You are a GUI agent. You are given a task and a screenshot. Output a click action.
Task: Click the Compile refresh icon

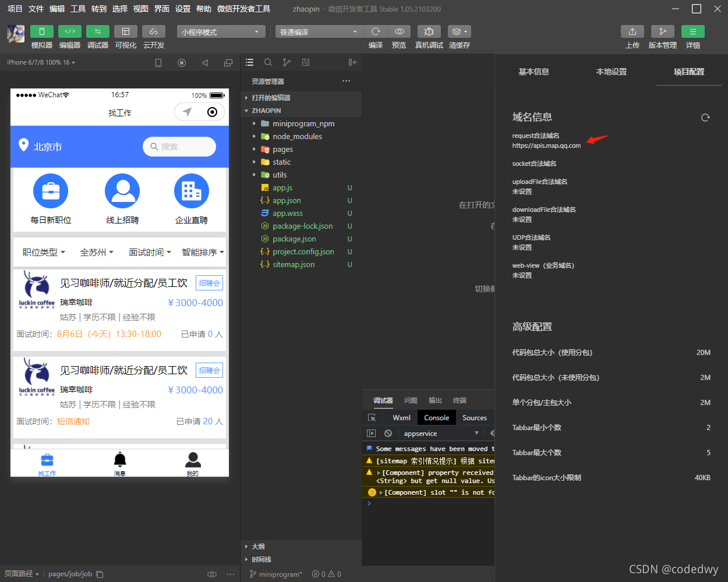[376, 31]
